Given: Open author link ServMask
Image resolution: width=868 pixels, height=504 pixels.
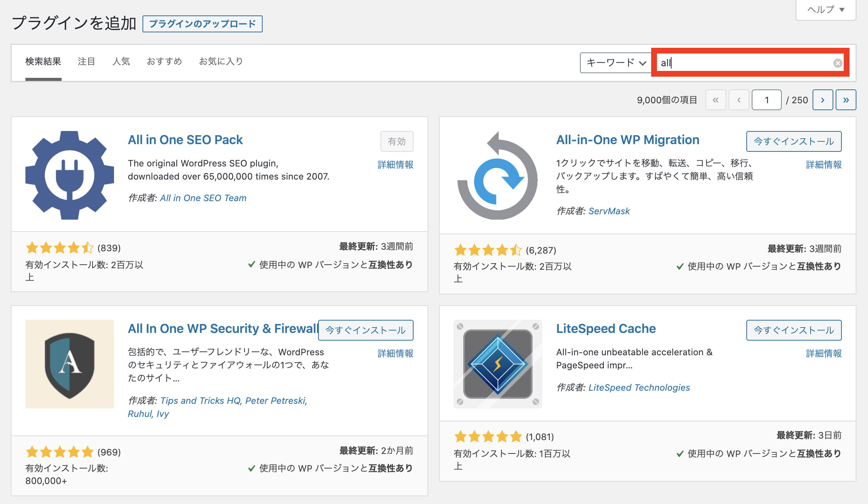Looking at the screenshot, I should (609, 211).
